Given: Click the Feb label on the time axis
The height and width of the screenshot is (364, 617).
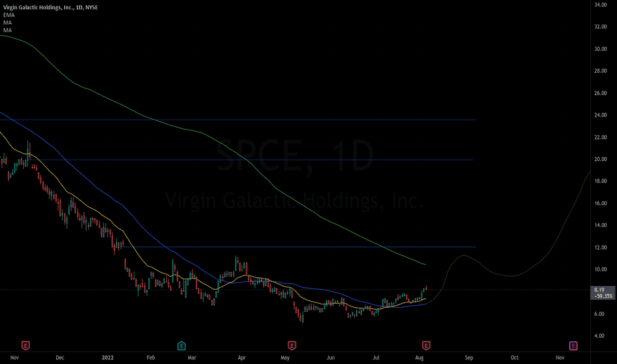Looking at the screenshot, I should pos(151,357).
